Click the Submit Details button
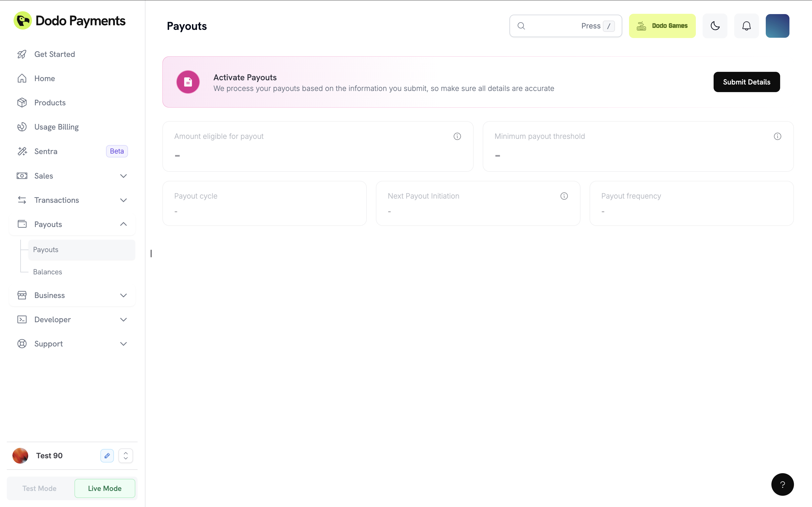Viewport: 812px width, 507px height. pos(747,82)
